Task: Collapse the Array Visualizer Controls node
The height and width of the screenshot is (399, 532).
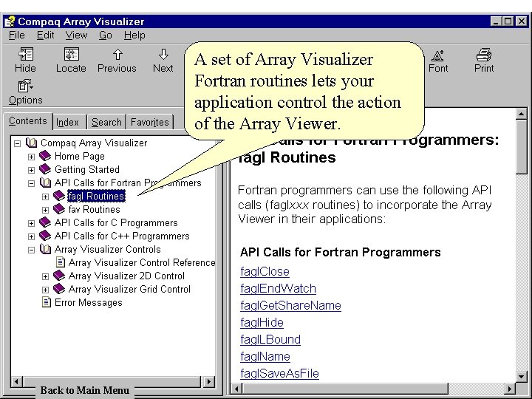Action: tap(31, 250)
